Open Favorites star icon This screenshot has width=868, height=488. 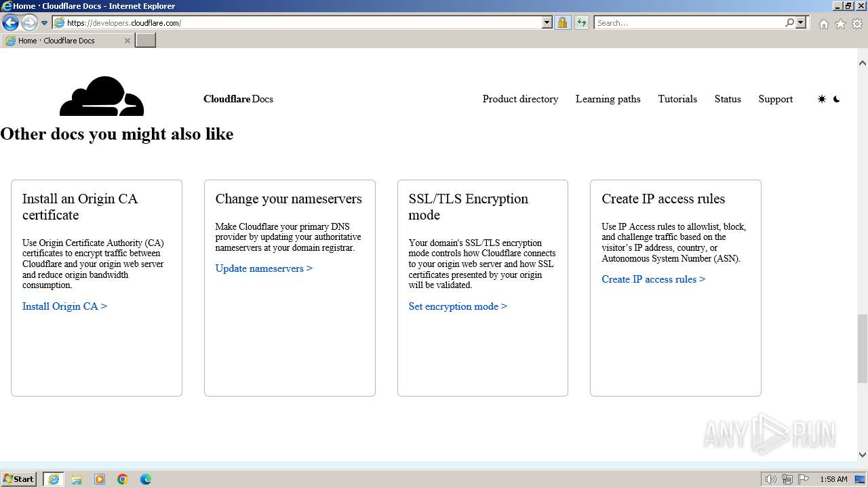(840, 24)
